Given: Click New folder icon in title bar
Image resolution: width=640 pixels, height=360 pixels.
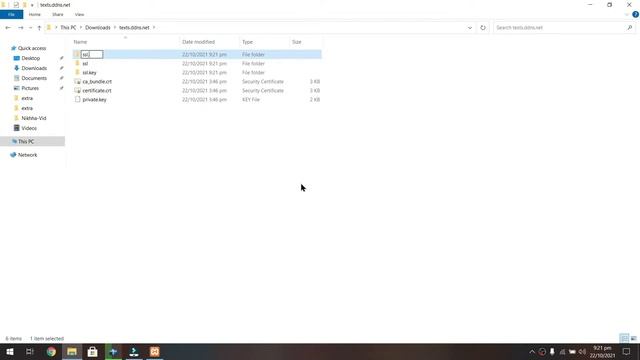Looking at the screenshot, I should [24, 5].
